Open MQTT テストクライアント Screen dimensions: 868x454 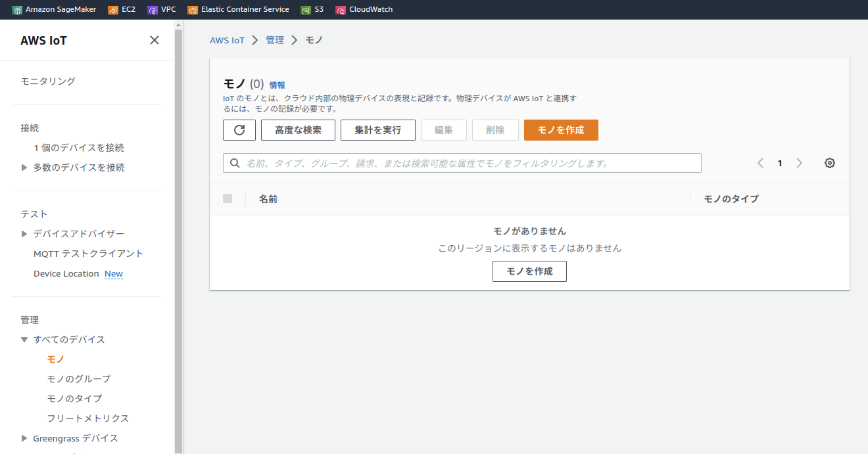click(88, 254)
